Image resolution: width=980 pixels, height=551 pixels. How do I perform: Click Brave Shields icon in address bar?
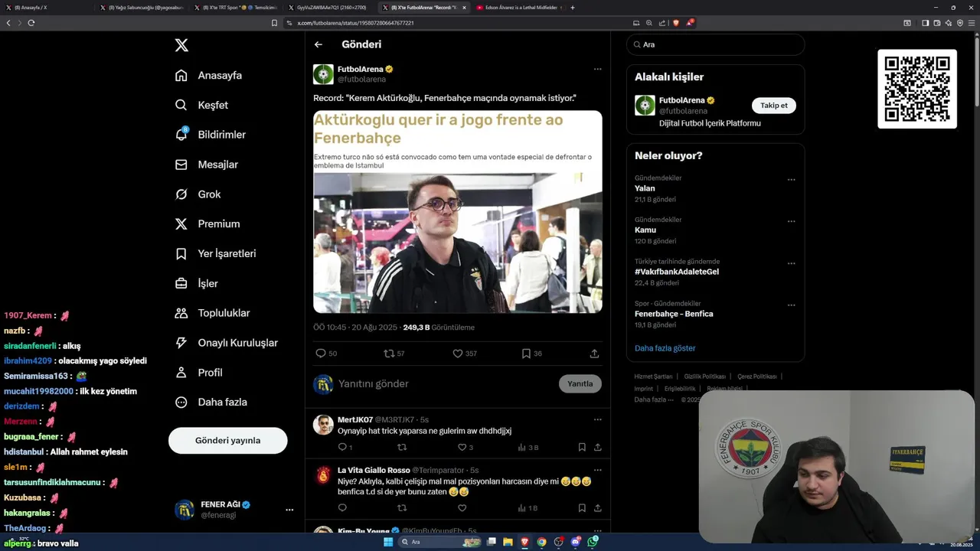click(x=675, y=23)
